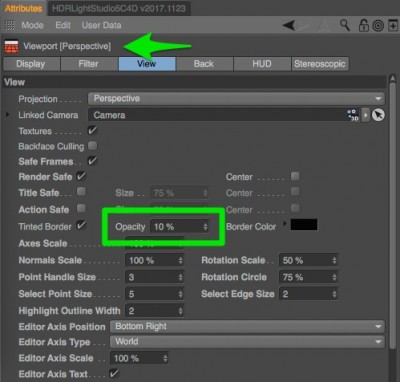Click the Opacity value stepper arrows

pyautogui.click(x=205, y=227)
